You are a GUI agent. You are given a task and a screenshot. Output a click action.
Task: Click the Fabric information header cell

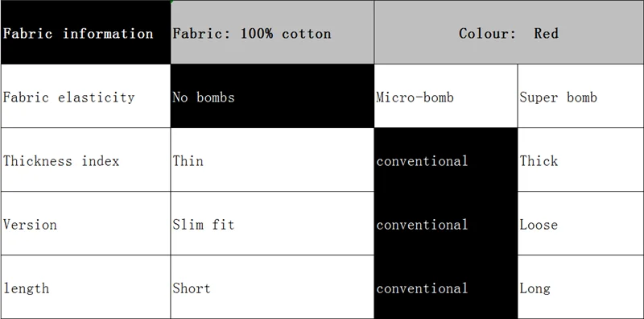pyautogui.click(x=85, y=32)
